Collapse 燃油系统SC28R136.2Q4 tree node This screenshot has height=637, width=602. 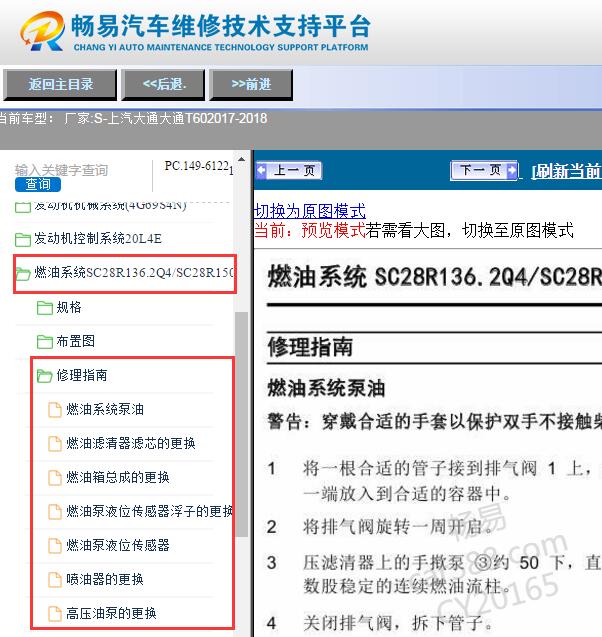click(x=134, y=273)
